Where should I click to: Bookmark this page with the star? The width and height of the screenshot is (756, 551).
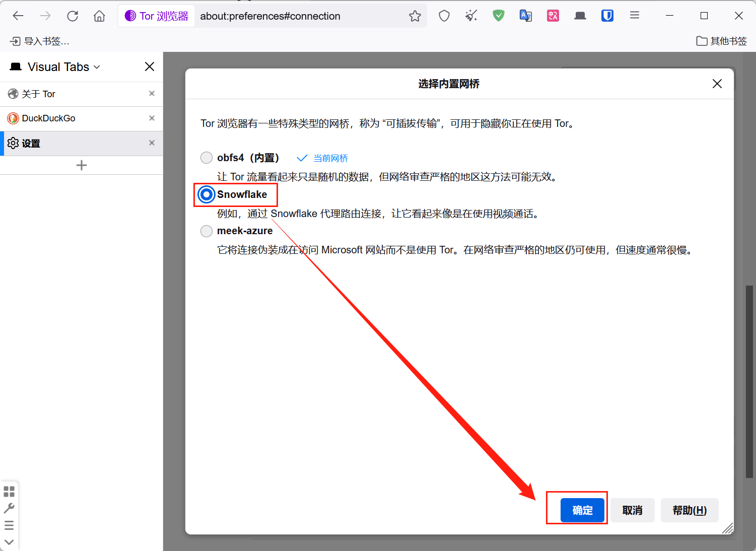tap(415, 16)
